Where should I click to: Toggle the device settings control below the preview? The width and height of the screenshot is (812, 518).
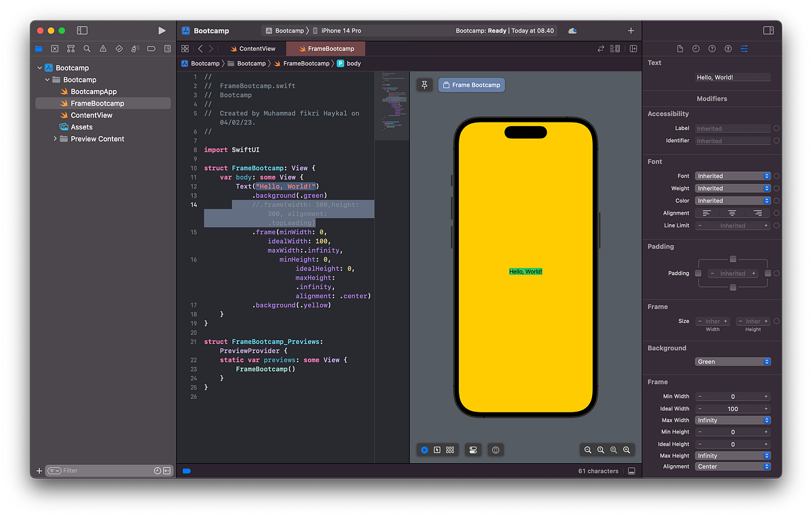(x=473, y=450)
